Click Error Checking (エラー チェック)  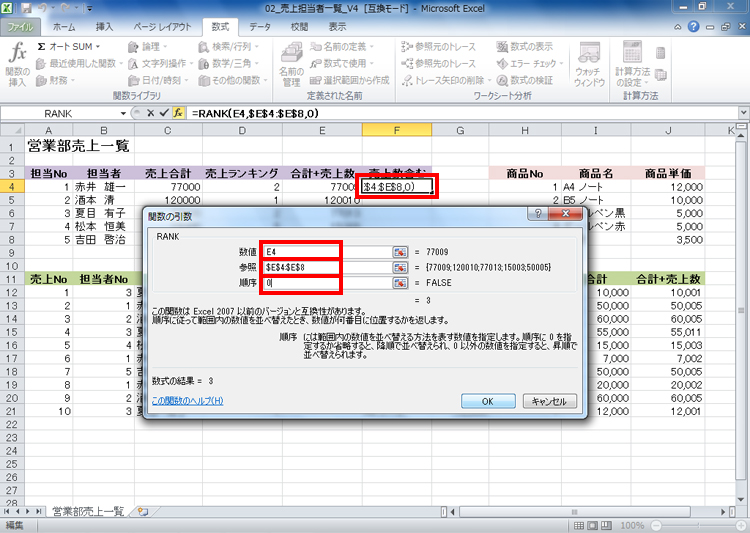click(530, 64)
